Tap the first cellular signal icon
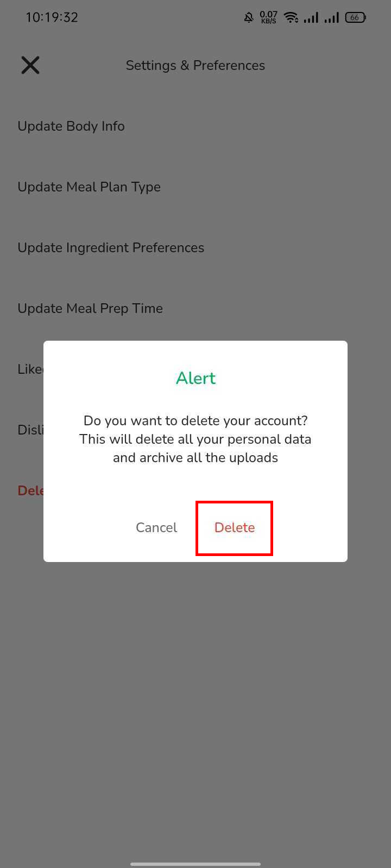The height and width of the screenshot is (868, 391). pyautogui.click(x=311, y=18)
